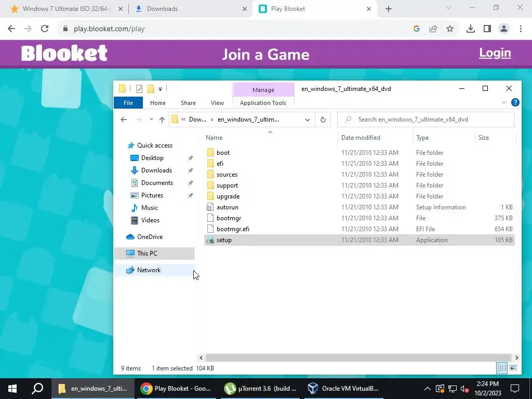The image size is (532, 399).
Task: Switch to the Downloads browser tab
Action: (x=190, y=9)
